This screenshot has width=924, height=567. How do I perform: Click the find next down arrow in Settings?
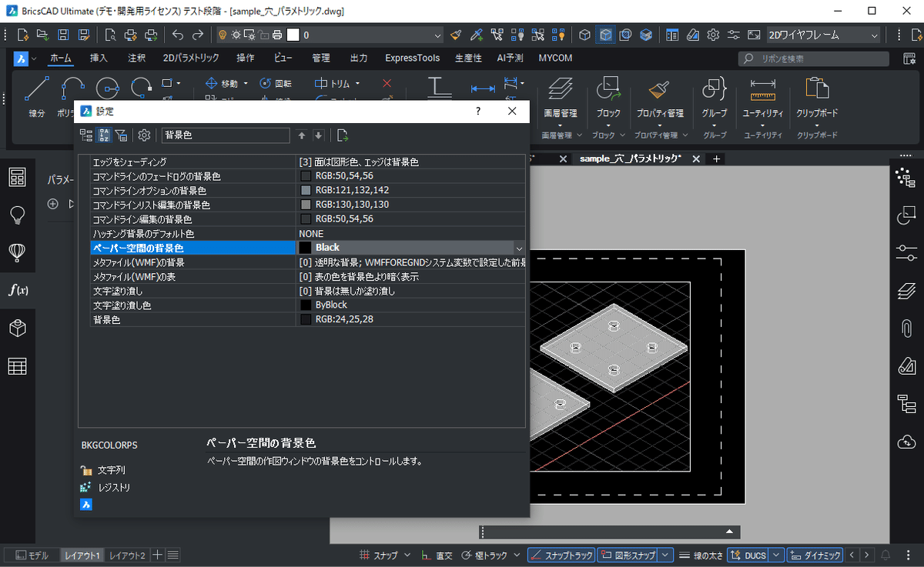[x=318, y=135]
